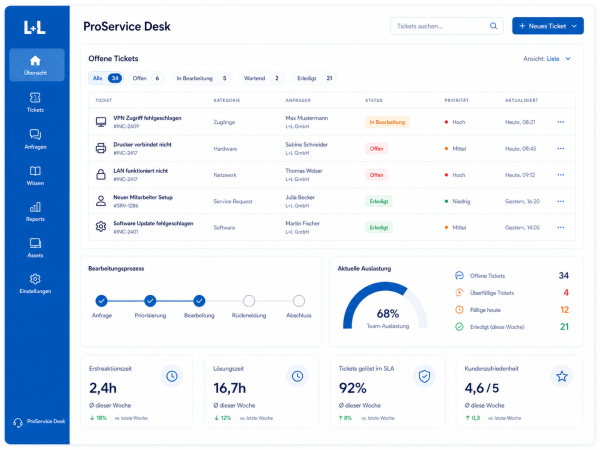
Task: Click gear icon of Software Update ticket
Action: click(x=101, y=227)
